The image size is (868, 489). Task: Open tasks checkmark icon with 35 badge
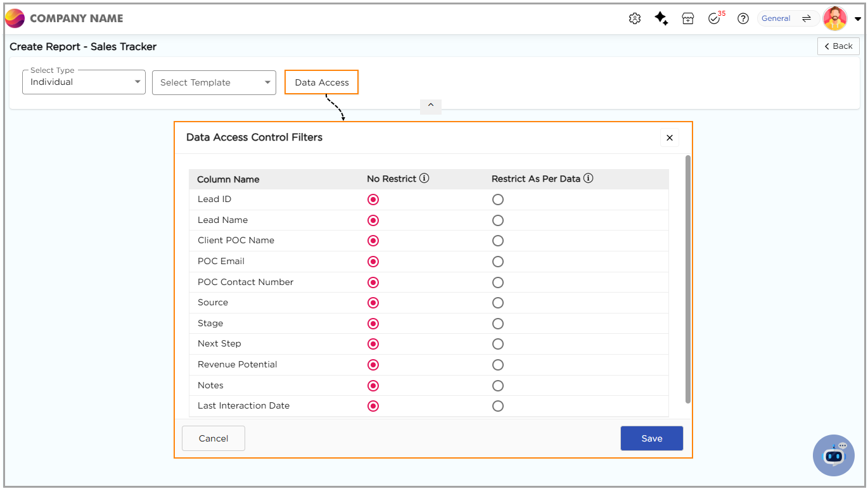pyautogui.click(x=715, y=19)
